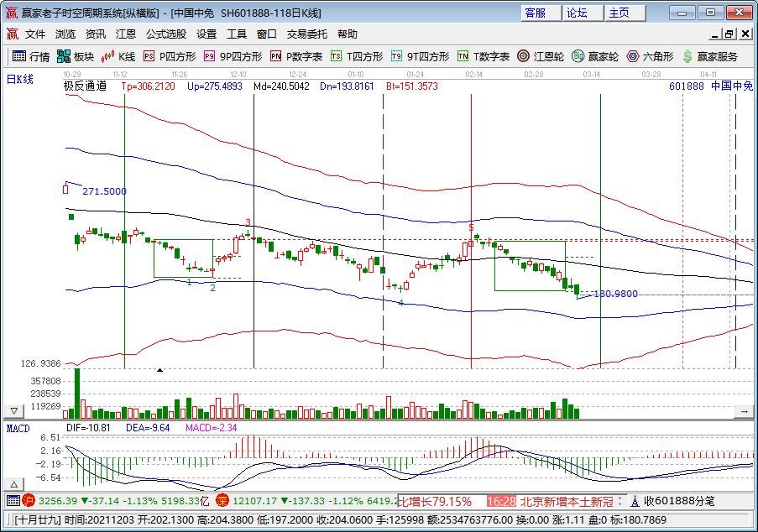Click the Up=275.4893 value
Image resolution: width=758 pixels, height=532 pixels.
215,86
